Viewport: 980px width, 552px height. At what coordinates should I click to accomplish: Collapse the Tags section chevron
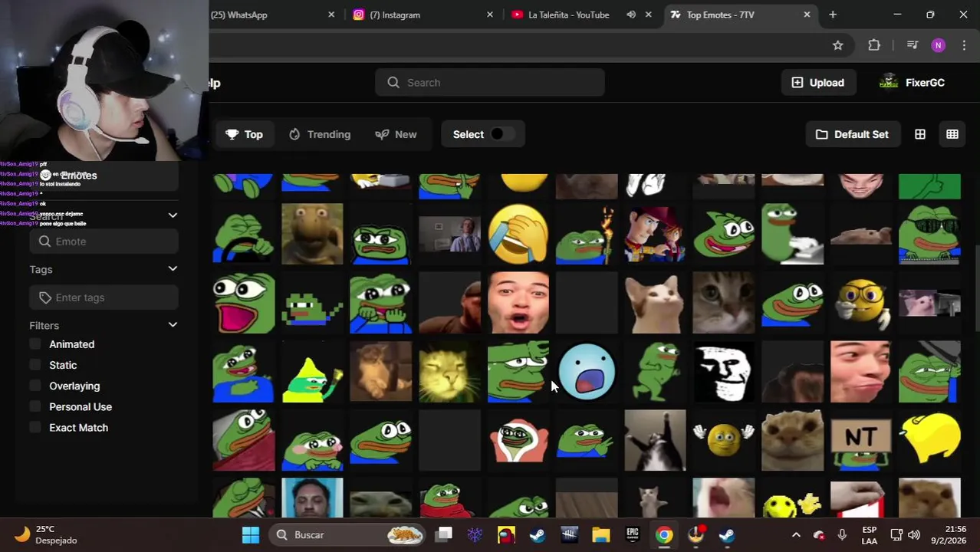173,268
